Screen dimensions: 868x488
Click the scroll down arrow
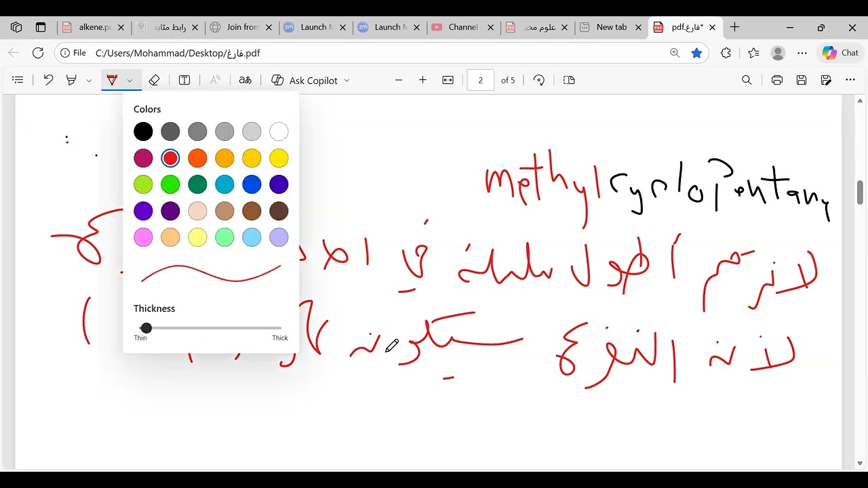(x=861, y=464)
